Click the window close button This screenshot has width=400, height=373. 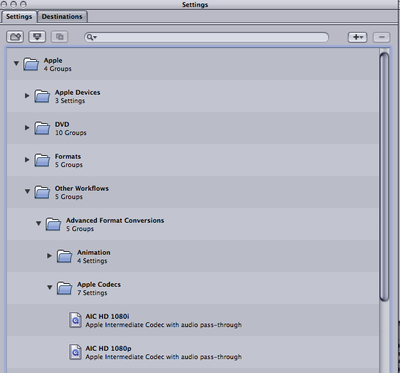click(5, 4)
